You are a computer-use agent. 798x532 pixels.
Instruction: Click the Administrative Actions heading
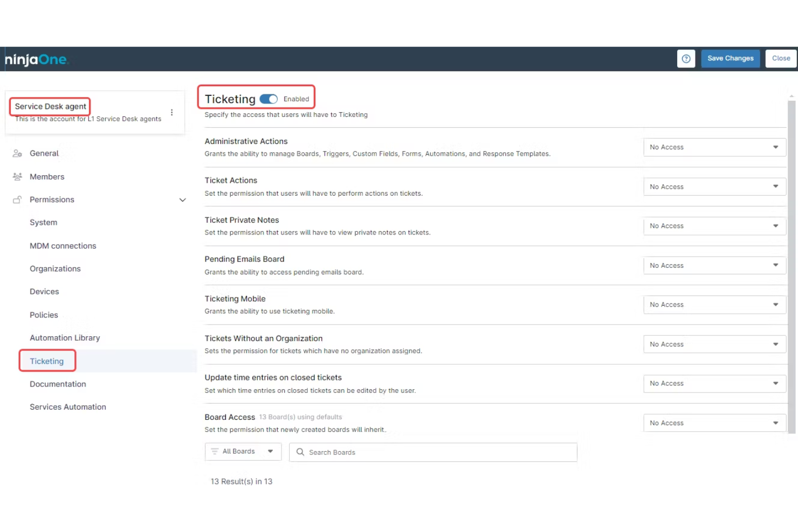(x=246, y=141)
